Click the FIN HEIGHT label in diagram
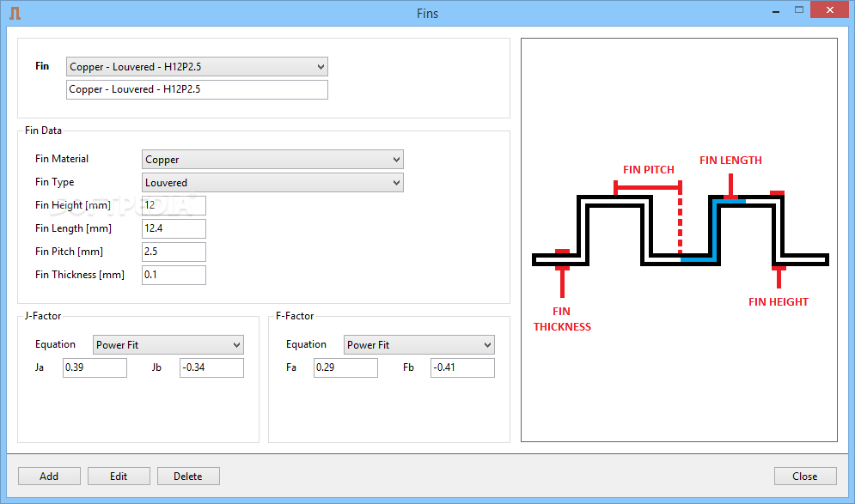The image size is (855, 504). 779,302
